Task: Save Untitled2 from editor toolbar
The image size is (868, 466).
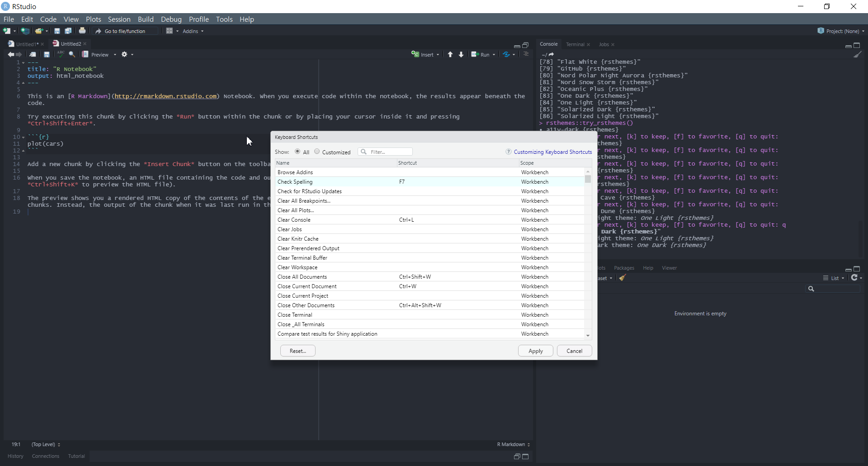Action: [x=47, y=55]
